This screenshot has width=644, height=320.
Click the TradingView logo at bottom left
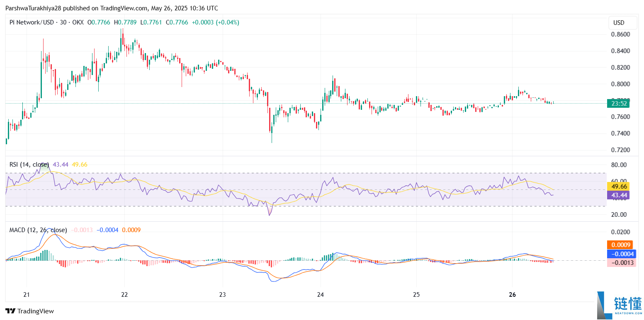29,311
